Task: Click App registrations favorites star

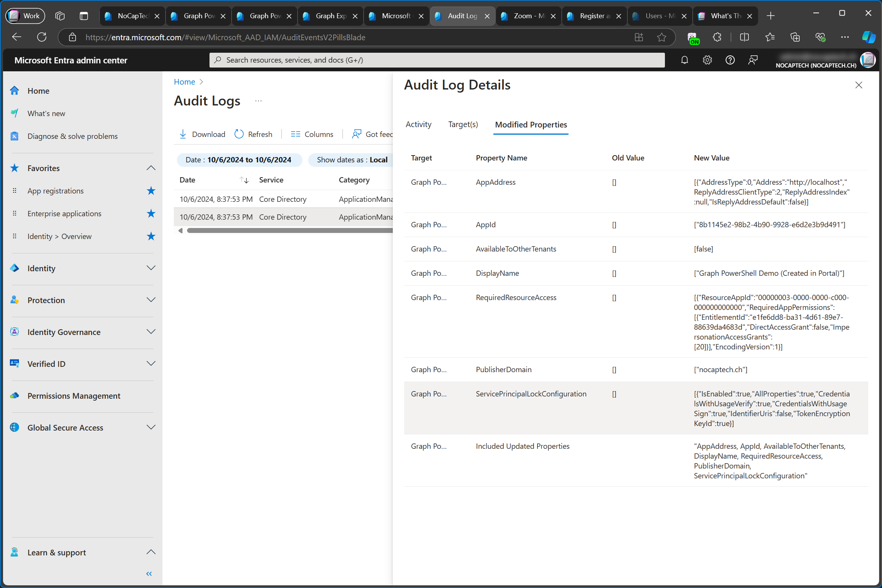Action: pos(150,190)
